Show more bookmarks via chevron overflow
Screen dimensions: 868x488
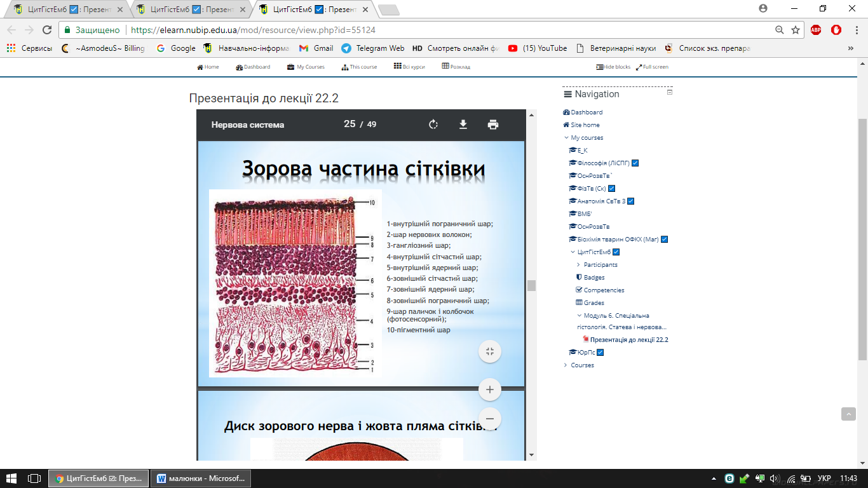pos(851,48)
